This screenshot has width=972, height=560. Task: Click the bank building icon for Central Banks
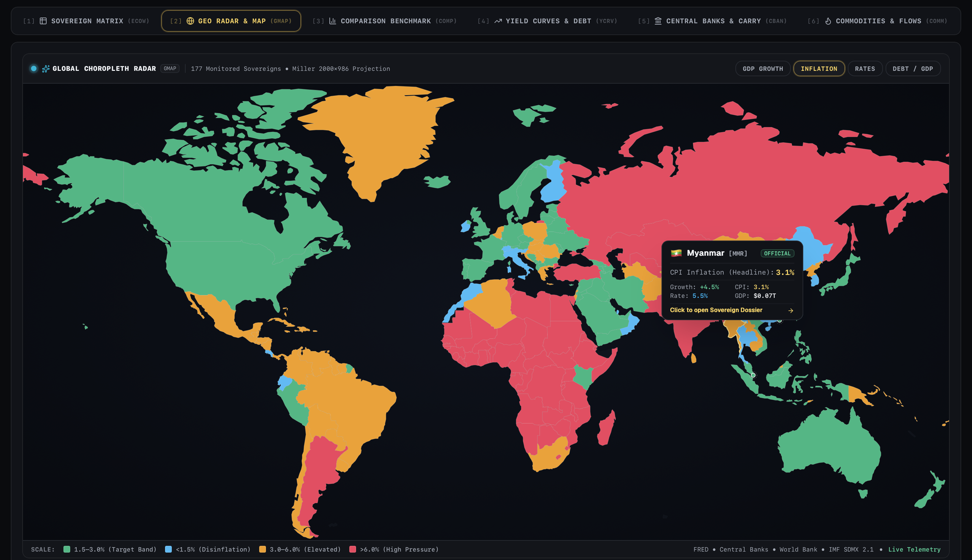658,21
